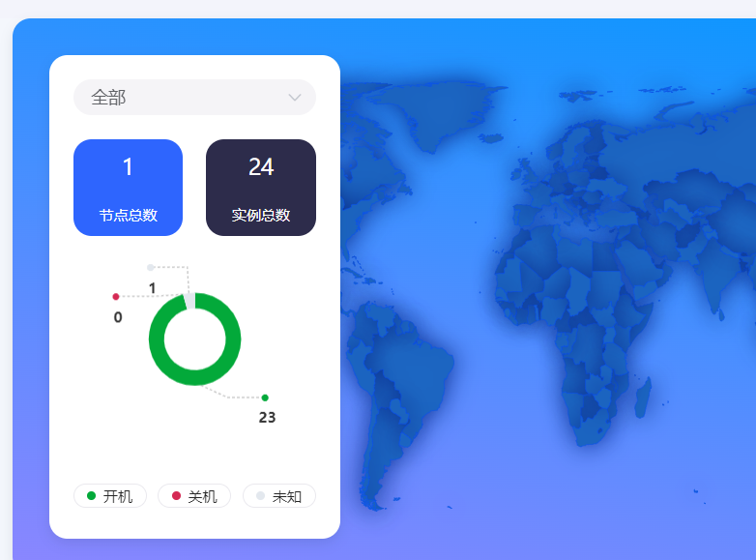Viewport: 756px width, 560px height.
Task: Expand the 全部 dropdown chevron arrow
Action: pyautogui.click(x=295, y=98)
